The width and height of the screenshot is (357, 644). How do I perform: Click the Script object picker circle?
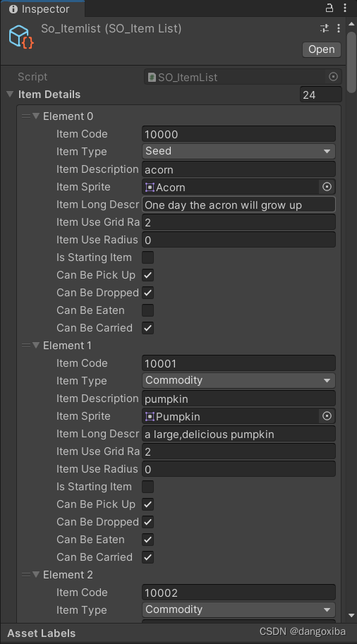click(x=334, y=77)
